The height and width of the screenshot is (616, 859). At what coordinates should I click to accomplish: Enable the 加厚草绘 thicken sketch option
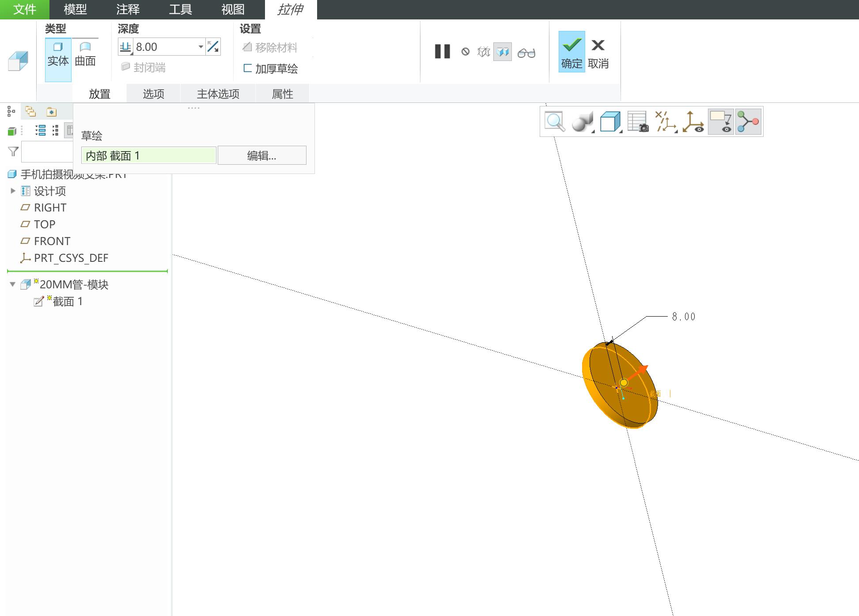click(270, 68)
